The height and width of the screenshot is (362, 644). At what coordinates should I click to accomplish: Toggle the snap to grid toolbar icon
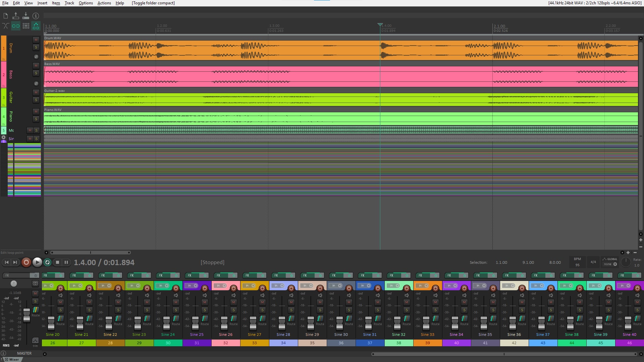click(x=26, y=26)
